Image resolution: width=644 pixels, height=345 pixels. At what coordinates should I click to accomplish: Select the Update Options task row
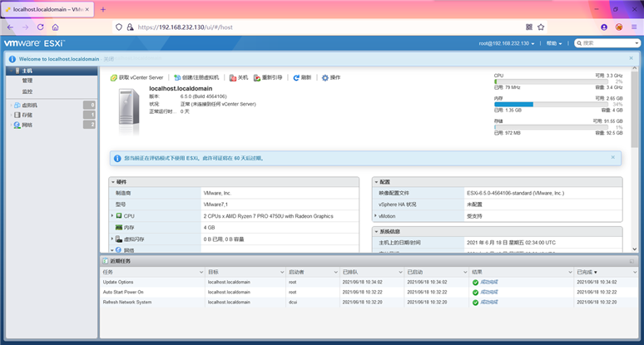pos(369,283)
